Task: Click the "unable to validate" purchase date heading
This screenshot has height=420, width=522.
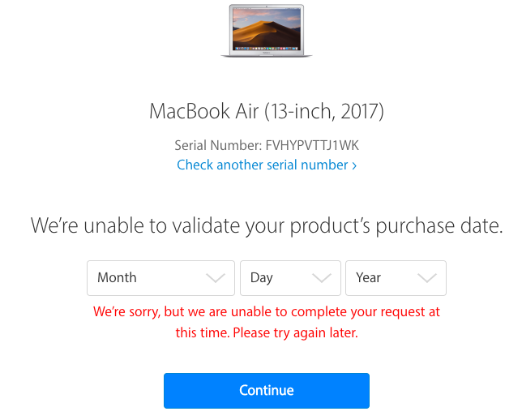Action: [x=267, y=226]
